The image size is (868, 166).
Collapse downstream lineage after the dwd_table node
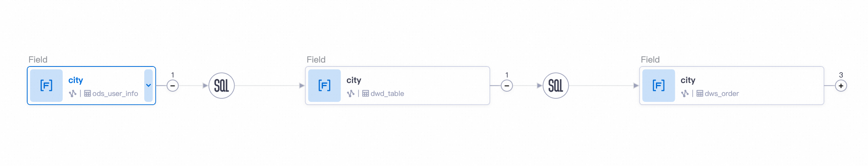pos(507,85)
